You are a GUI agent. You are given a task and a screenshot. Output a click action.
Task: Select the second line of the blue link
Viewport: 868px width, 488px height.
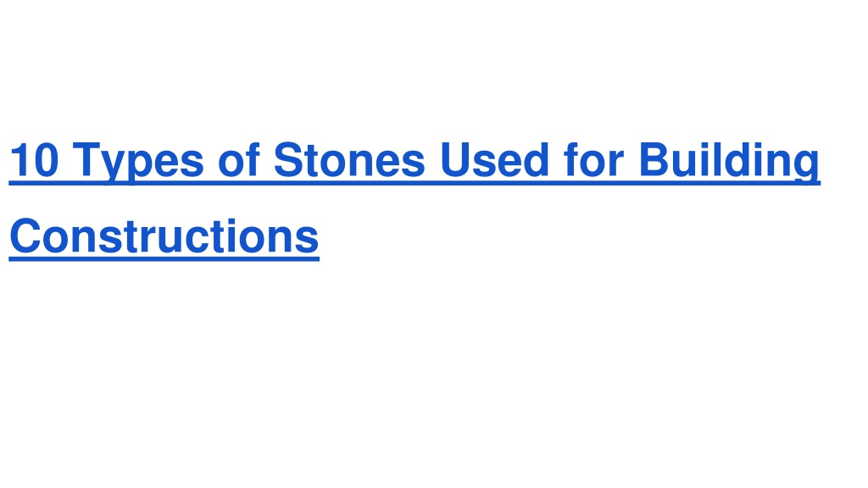click(164, 237)
